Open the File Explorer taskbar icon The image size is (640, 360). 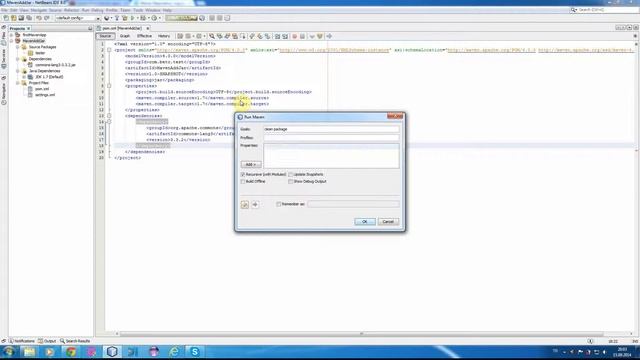29,352
